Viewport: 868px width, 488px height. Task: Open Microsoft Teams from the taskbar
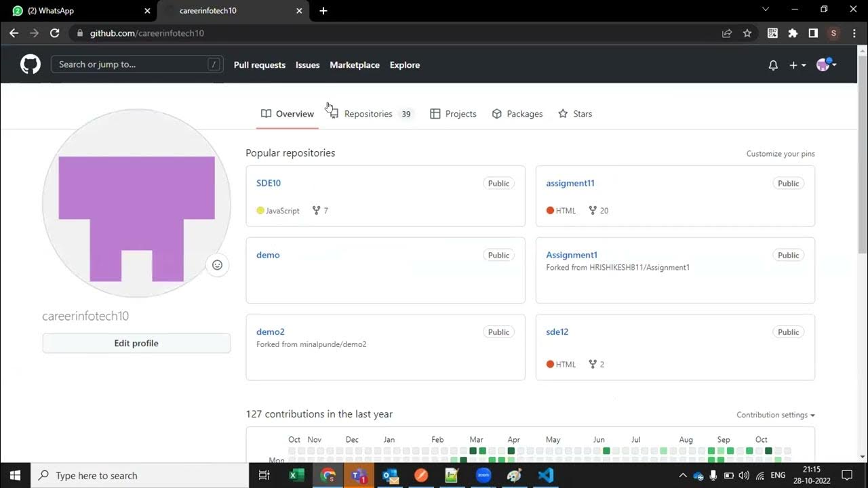[359, 475]
